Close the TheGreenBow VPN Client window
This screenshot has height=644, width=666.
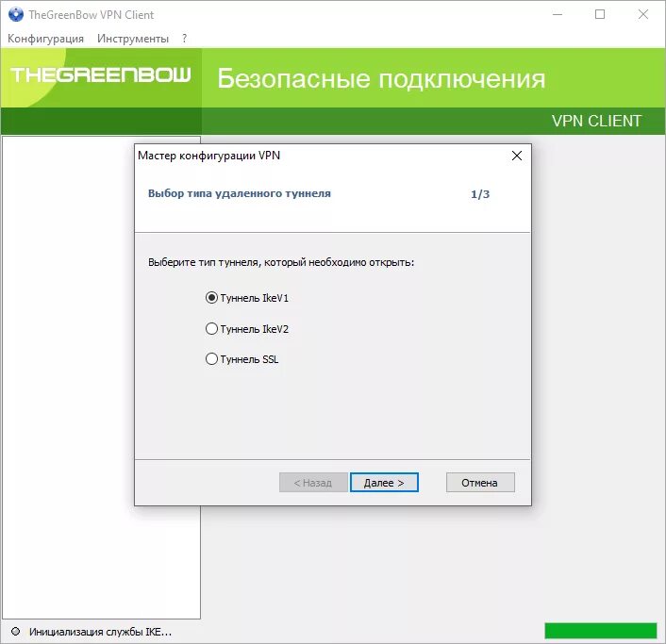pyautogui.click(x=643, y=14)
